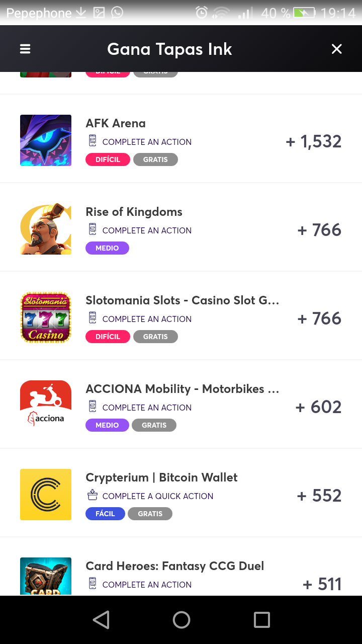Select ACCIONA Mobility offer title
The image size is (362, 644).
coord(182,389)
